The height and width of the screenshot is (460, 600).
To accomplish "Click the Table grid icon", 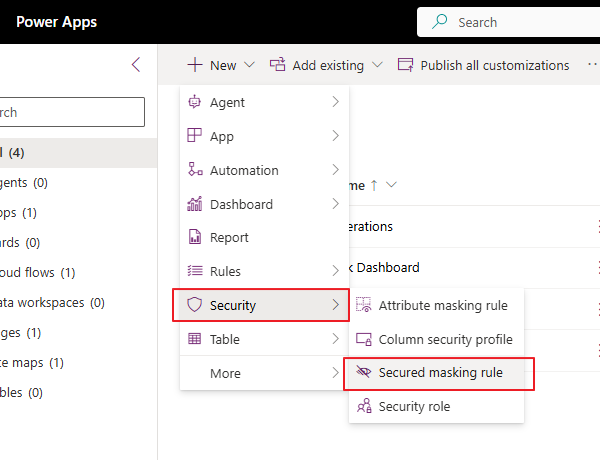I will (194, 339).
